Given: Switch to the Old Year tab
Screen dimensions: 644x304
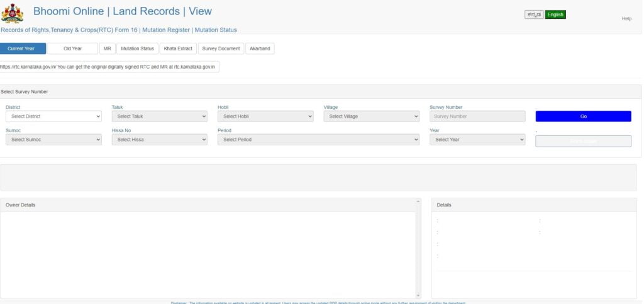Looking at the screenshot, I should pyautogui.click(x=73, y=48).
